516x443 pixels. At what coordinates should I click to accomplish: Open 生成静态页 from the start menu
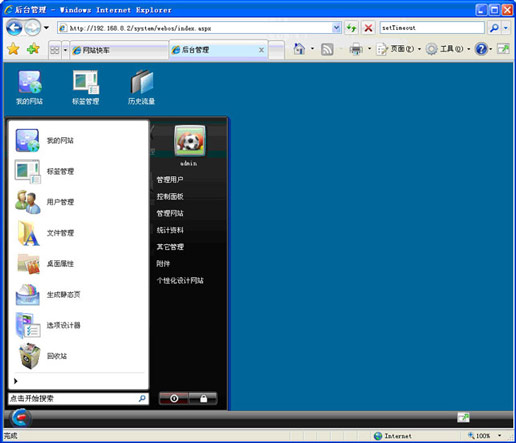48,294
